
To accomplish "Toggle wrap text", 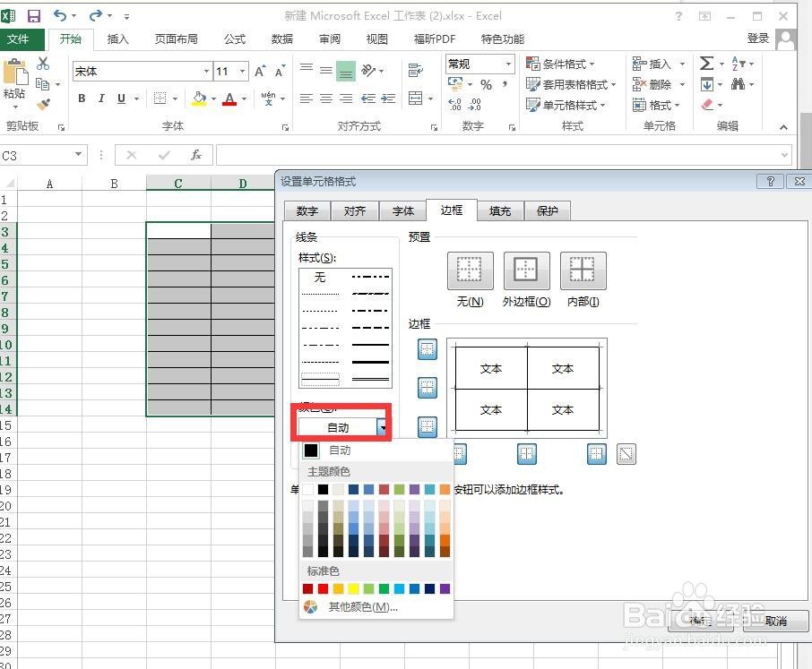I will point(415,70).
